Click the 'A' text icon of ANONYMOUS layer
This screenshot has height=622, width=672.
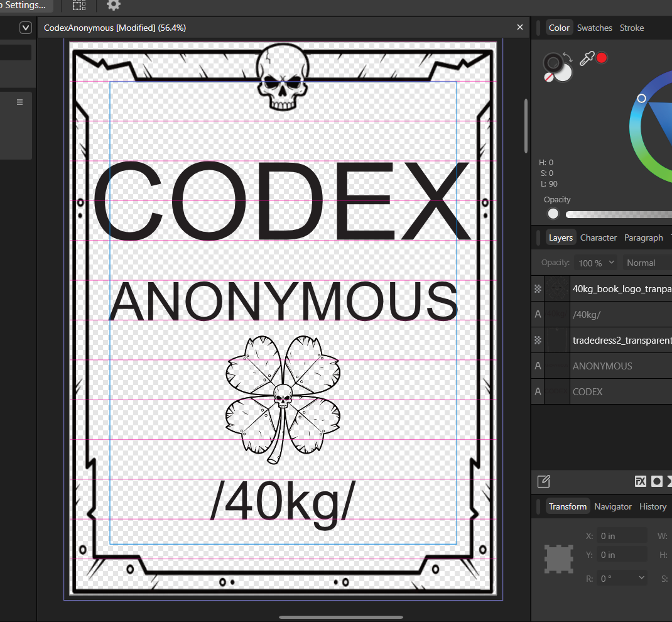click(x=538, y=366)
